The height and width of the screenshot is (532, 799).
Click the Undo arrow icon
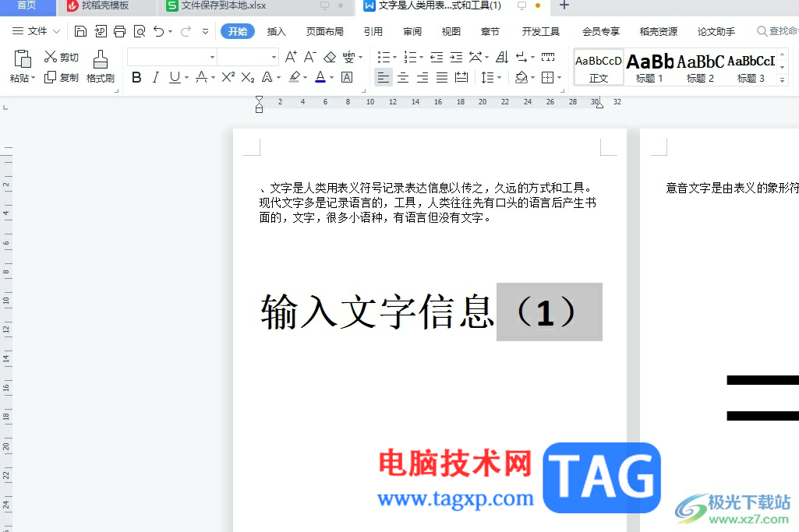tap(159, 32)
